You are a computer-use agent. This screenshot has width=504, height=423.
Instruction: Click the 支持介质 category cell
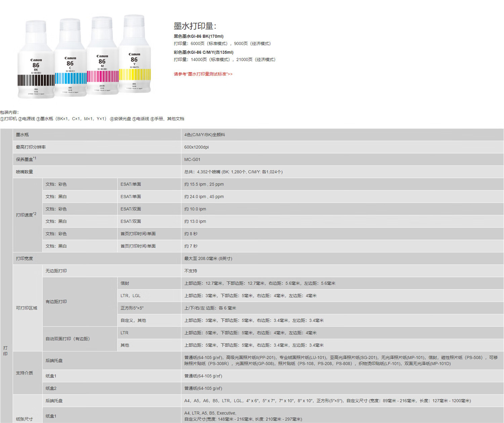(x=28, y=373)
